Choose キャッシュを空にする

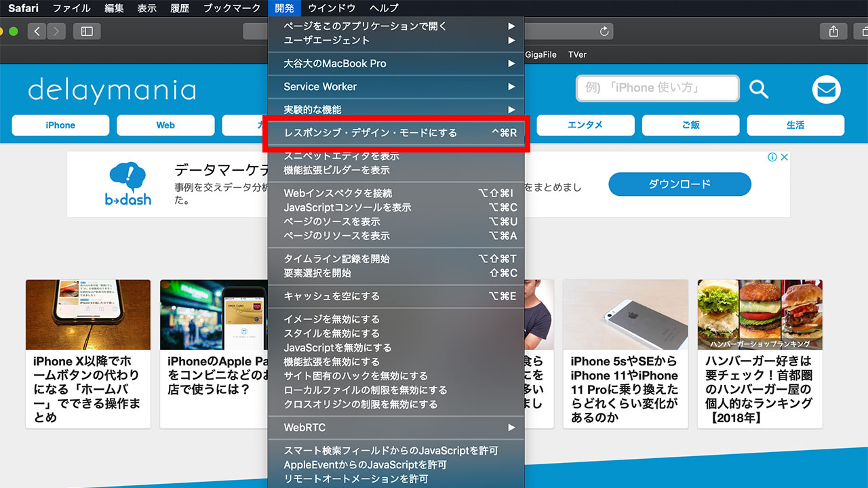click(x=396, y=296)
